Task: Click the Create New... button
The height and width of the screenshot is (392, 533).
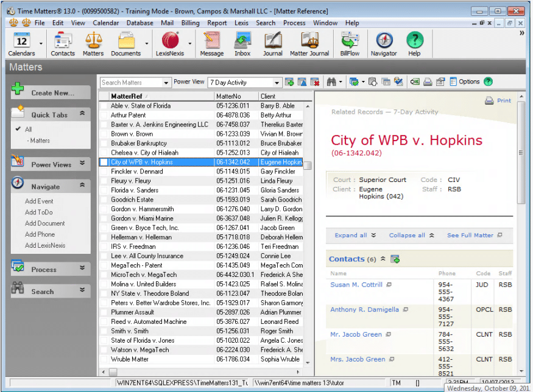Action: [x=51, y=93]
